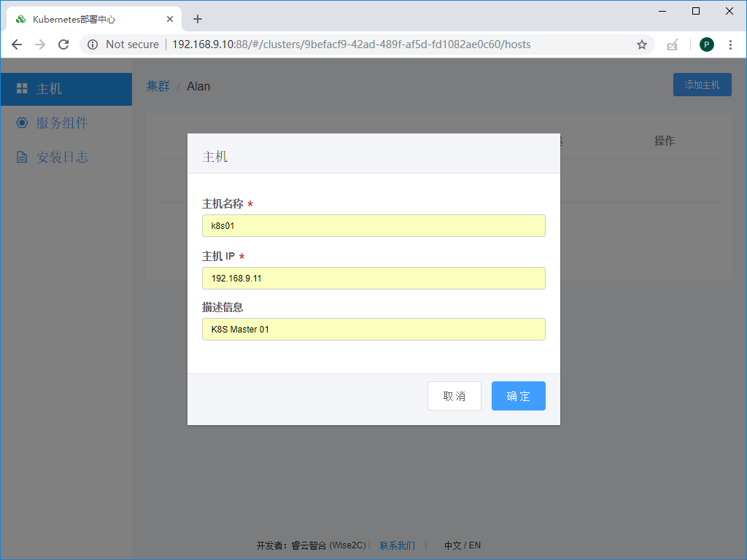
Task: Select the 主机 (Hosts) sidebar icon
Action: [x=22, y=89]
